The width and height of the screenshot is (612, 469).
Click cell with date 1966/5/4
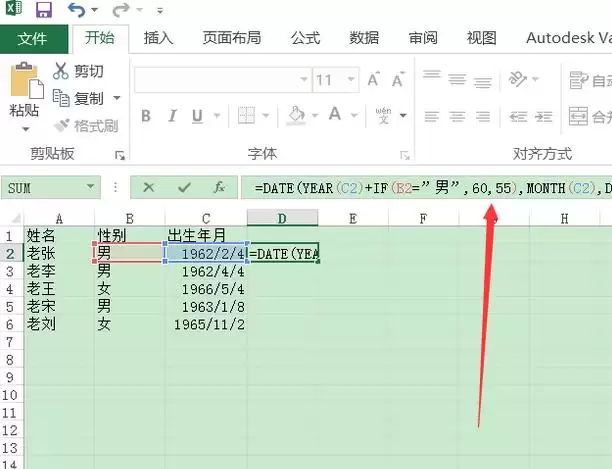click(206, 289)
